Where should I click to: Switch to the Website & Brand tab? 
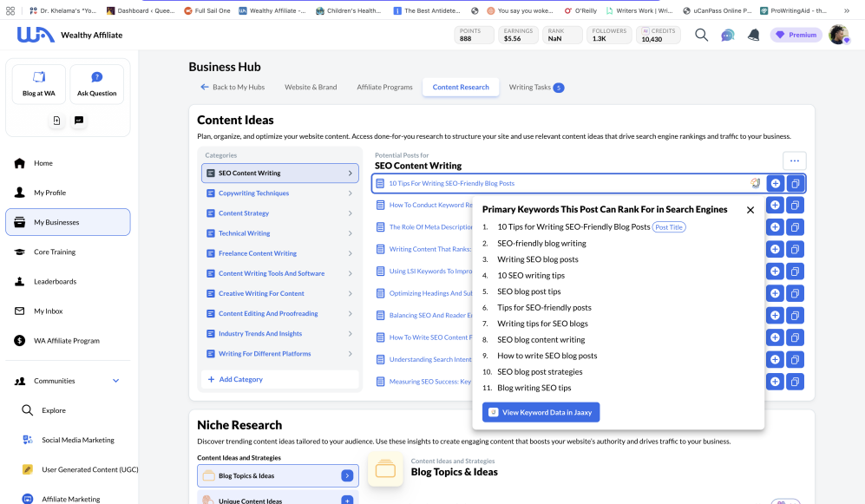(311, 87)
